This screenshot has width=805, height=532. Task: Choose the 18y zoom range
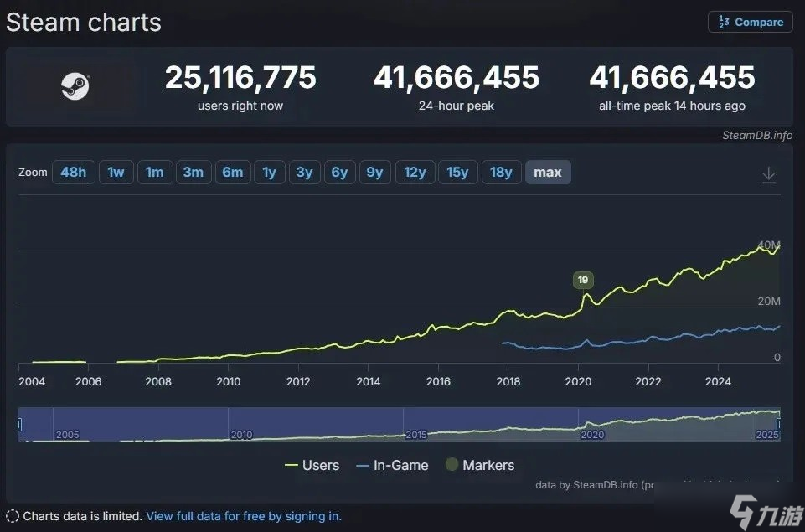click(x=501, y=173)
